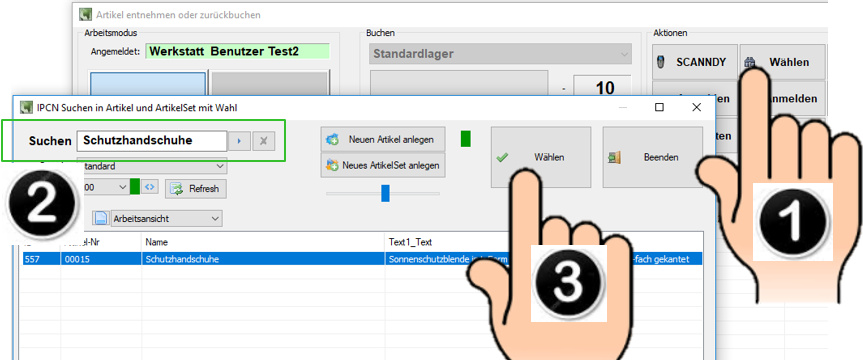Click inside the Suchen text field

152,141
